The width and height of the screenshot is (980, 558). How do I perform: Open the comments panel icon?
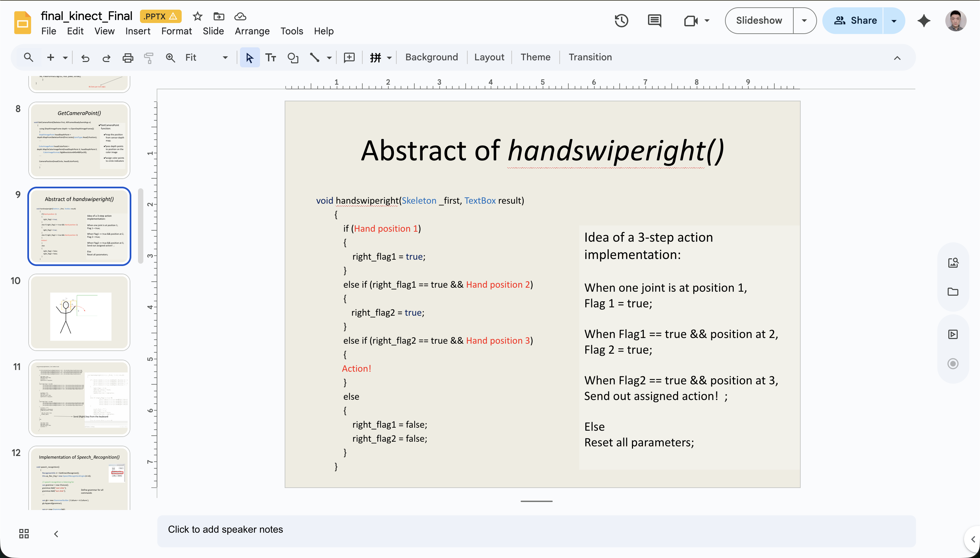654,21
